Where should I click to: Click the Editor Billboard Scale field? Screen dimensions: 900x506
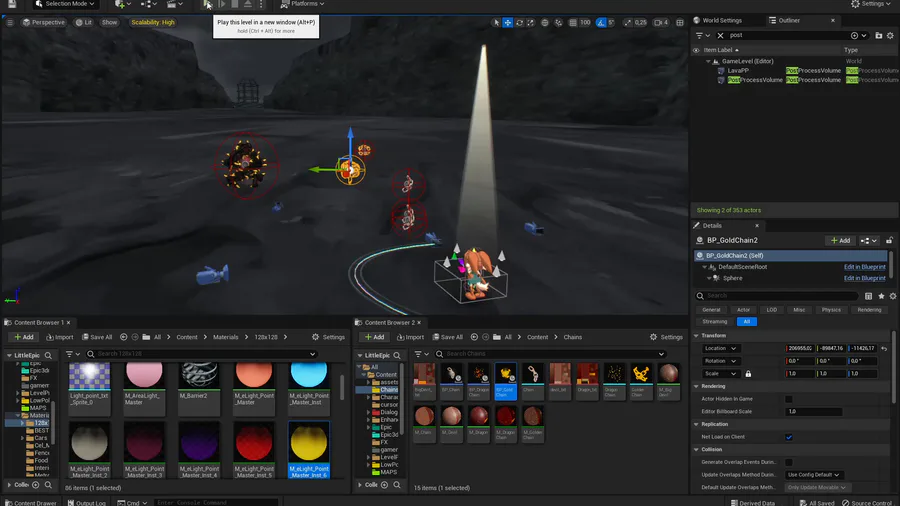[813, 411]
